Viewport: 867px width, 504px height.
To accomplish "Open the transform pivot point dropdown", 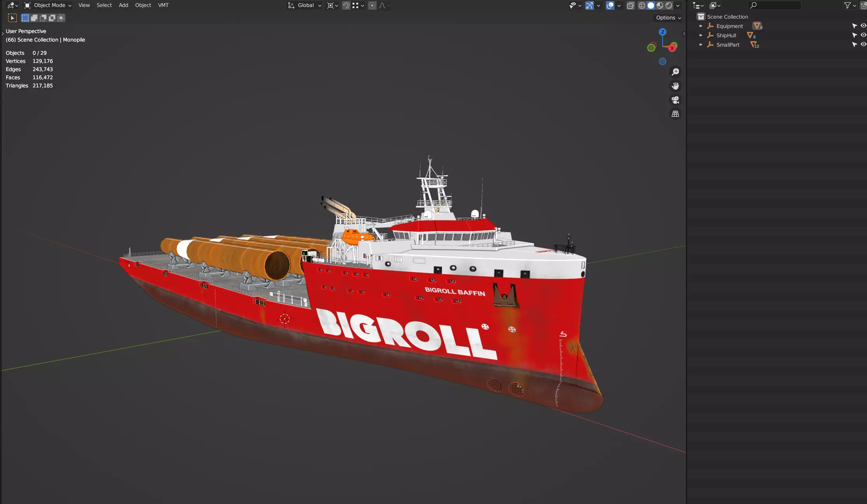I will tap(333, 5).
